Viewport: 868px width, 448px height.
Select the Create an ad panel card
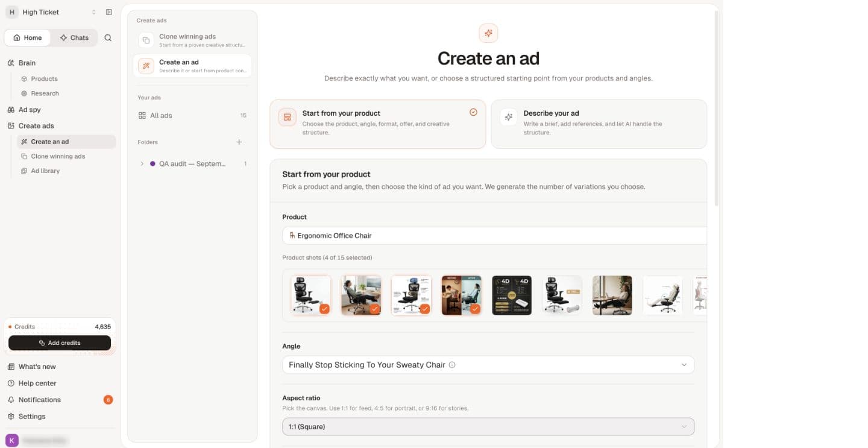coord(192,66)
